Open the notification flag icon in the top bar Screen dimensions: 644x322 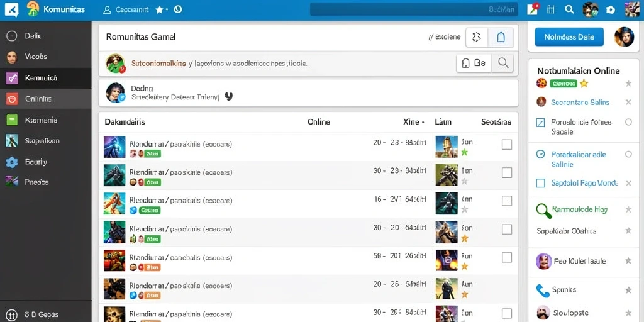pyautogui.click(x=533, y=9)
